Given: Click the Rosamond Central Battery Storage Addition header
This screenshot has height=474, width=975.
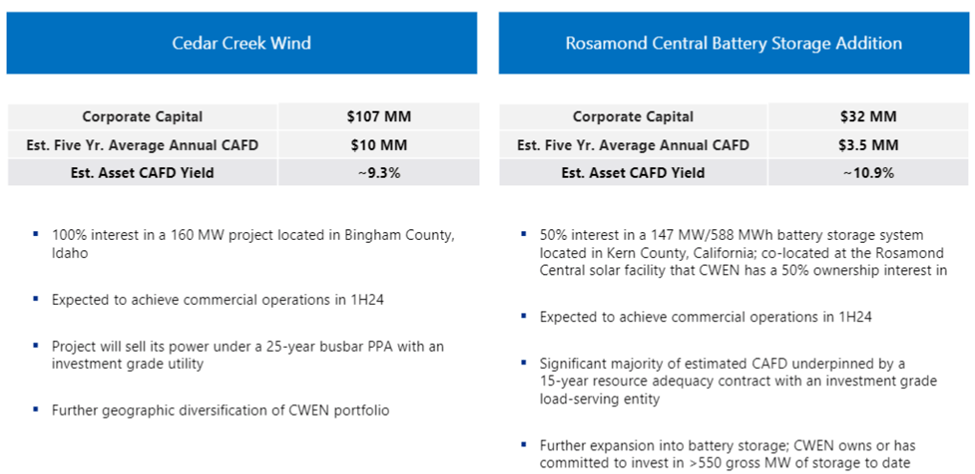Looking at the screenshot, I should pyautogui.click(x=733, y=43).
